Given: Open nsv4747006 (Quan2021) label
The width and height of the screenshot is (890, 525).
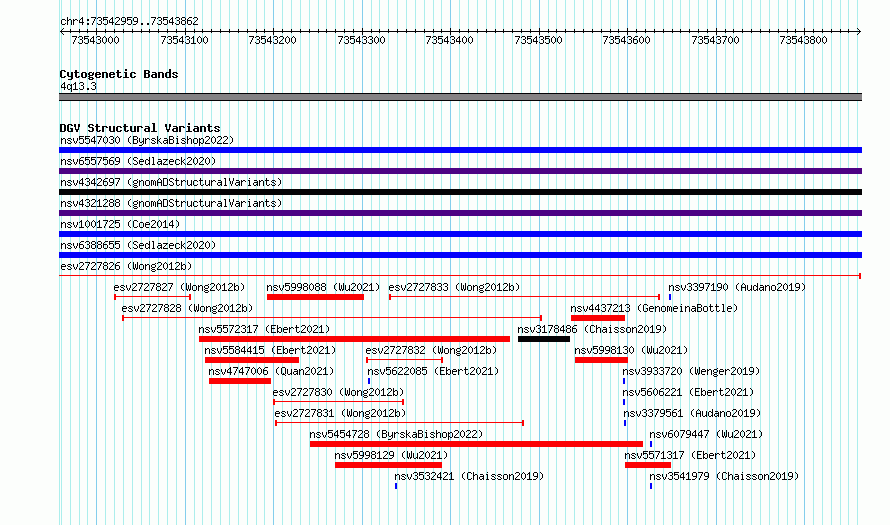Looking at the screenshot, I should click(271, 371).
